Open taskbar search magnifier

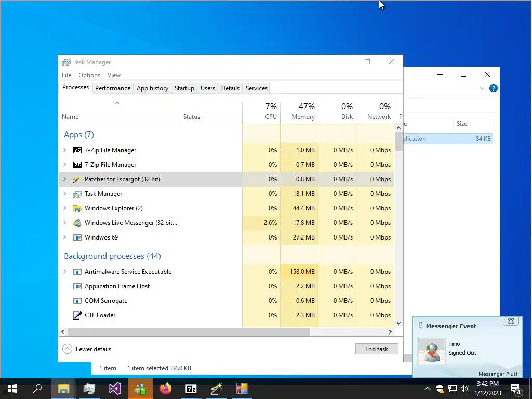pyautogui.click(x=37, y=389)
